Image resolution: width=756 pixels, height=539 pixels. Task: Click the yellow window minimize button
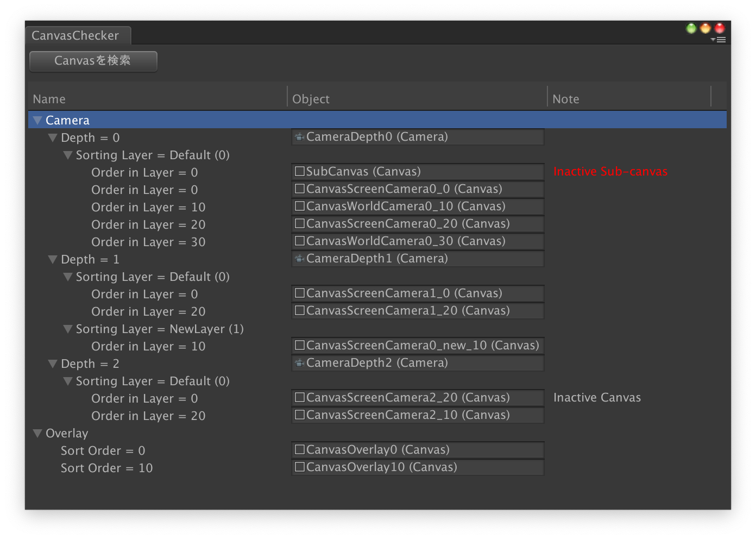point(705,28)
